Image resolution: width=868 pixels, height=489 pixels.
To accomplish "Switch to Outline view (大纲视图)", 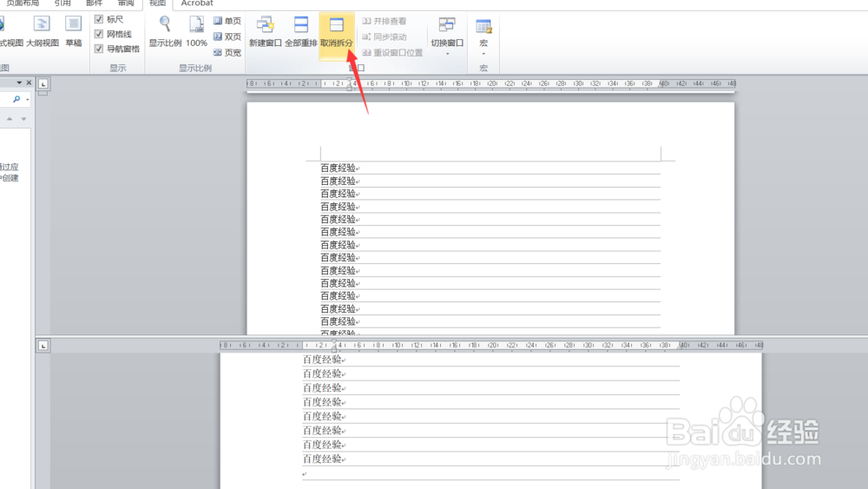I will coord(42,31).
